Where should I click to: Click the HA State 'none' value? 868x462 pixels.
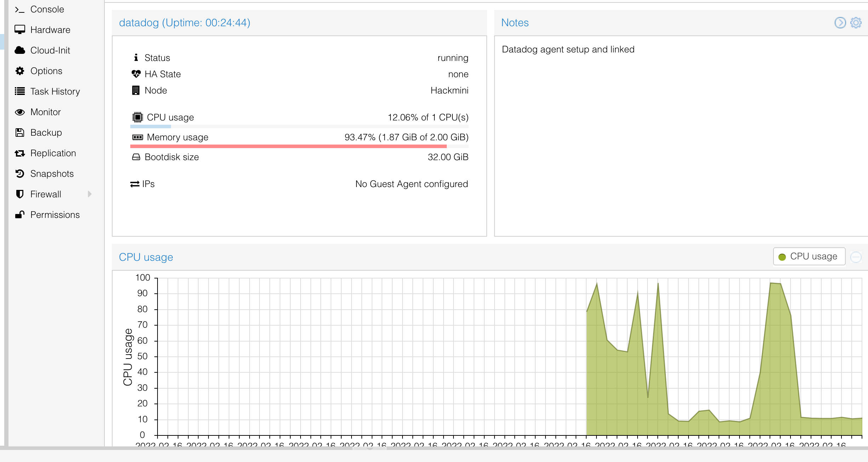coord(458,74)
